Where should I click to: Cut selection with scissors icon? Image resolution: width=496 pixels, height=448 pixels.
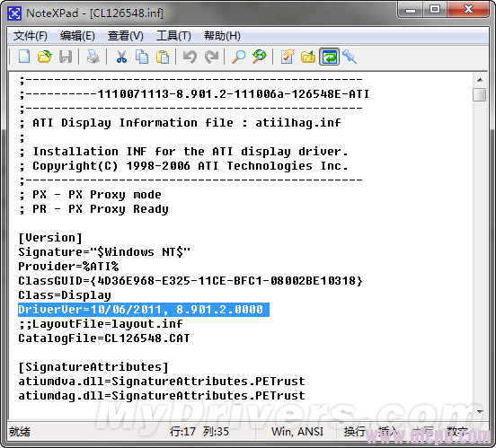121,57
